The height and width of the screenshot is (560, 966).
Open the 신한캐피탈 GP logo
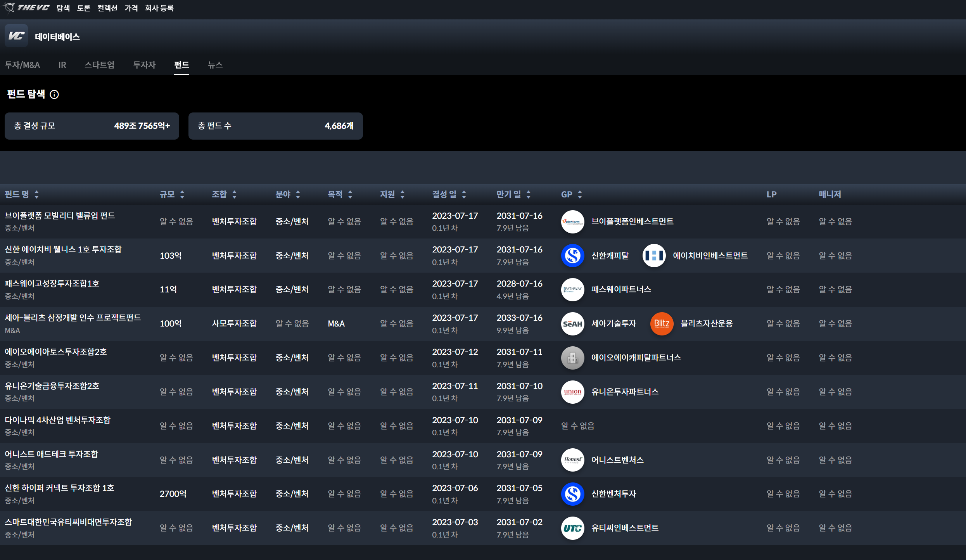572,256
